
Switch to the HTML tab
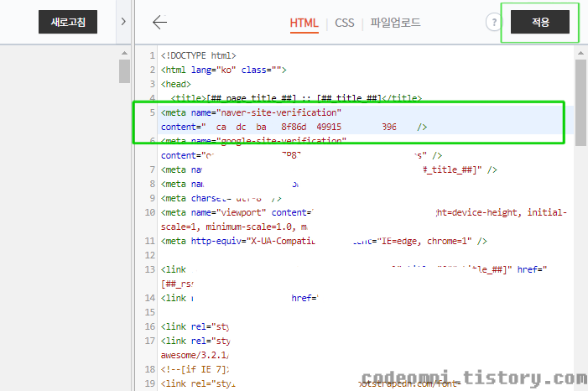tap(304, 23)
